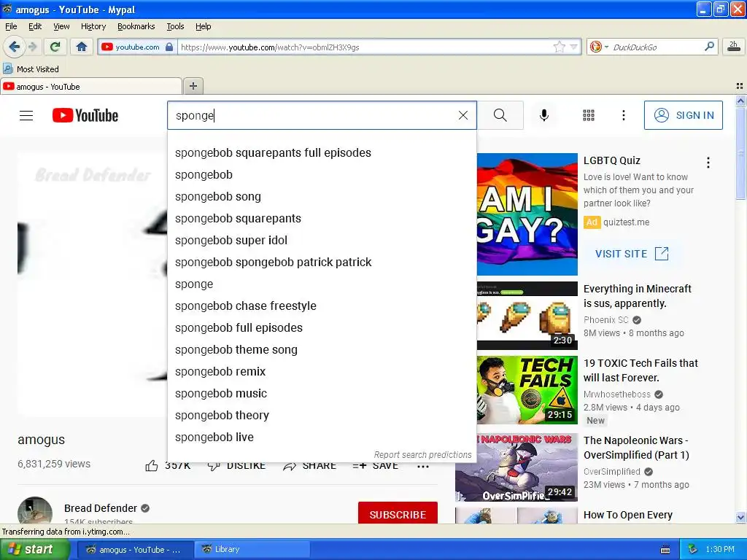
Task: Run the YouTube search with magnifier button
Action: [500, 115]
